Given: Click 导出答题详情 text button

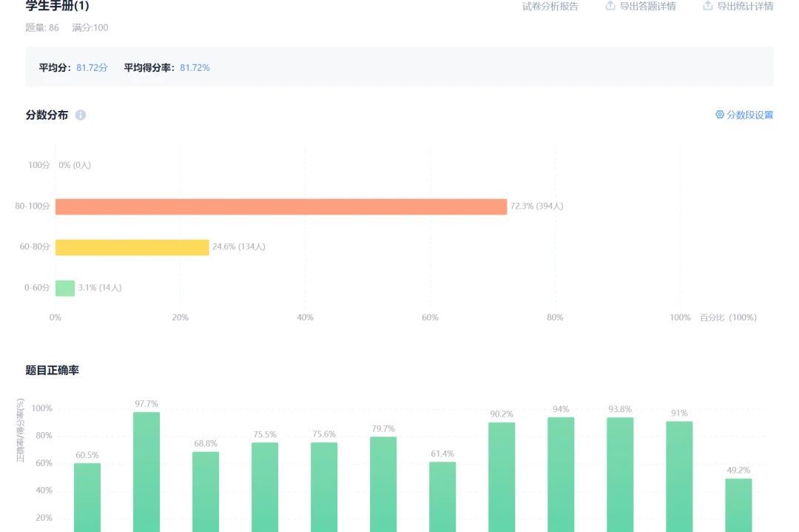Looking at the screenshot, I should (x=647, y=6).
